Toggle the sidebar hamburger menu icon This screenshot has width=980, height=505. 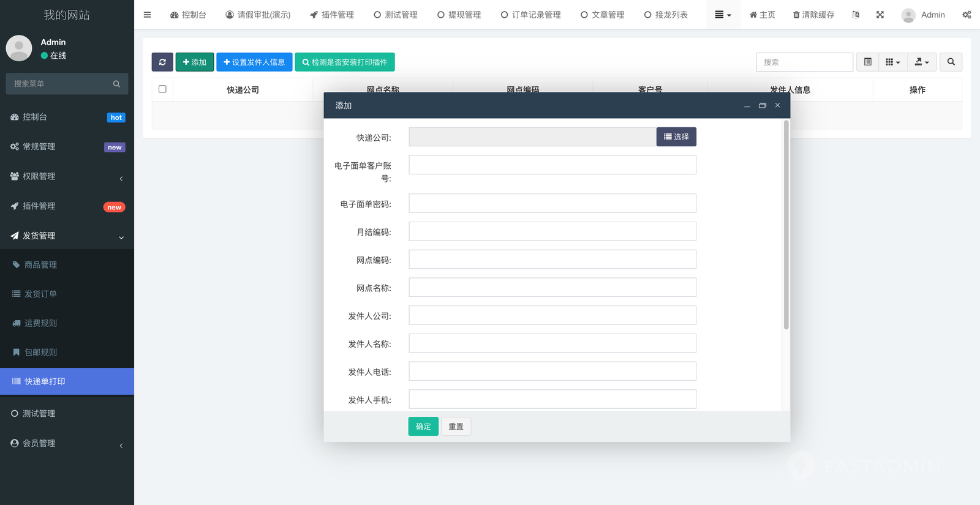pos(147,15)
